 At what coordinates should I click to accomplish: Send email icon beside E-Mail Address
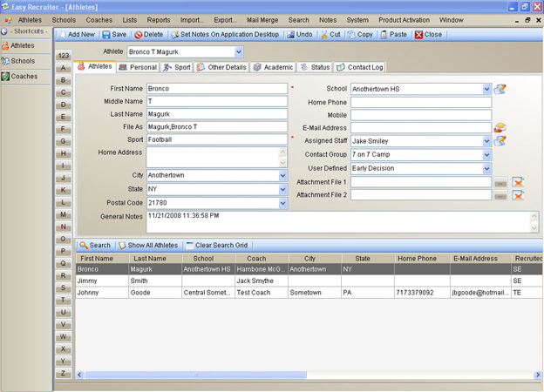[500, 127]
